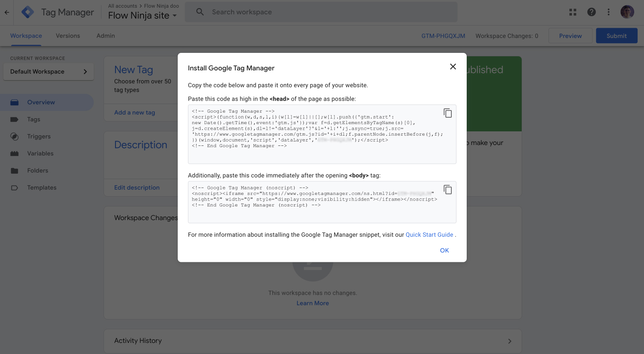Click the user profile avatar
This screenshot has width=644, height=354.
click(x=627, y=12)
